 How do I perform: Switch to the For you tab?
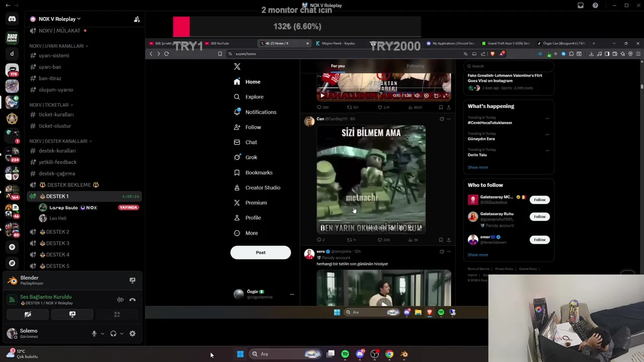[x=338, y=66]
